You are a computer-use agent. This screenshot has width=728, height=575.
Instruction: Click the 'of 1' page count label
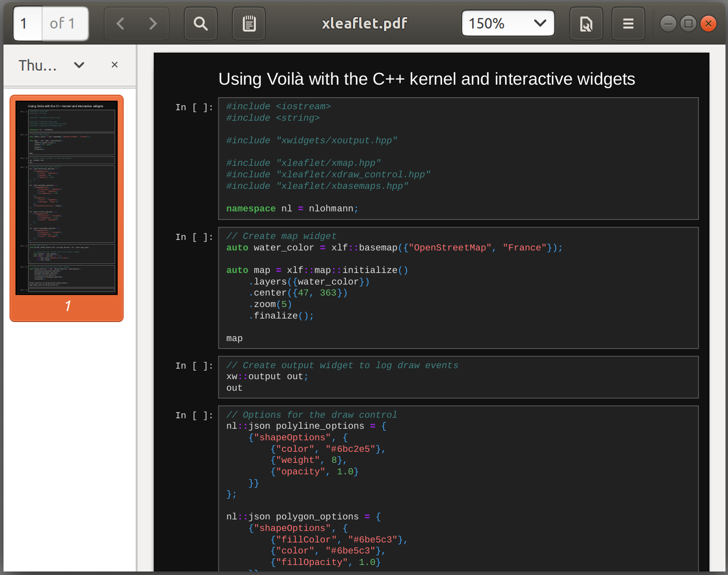tap(63, 24)
